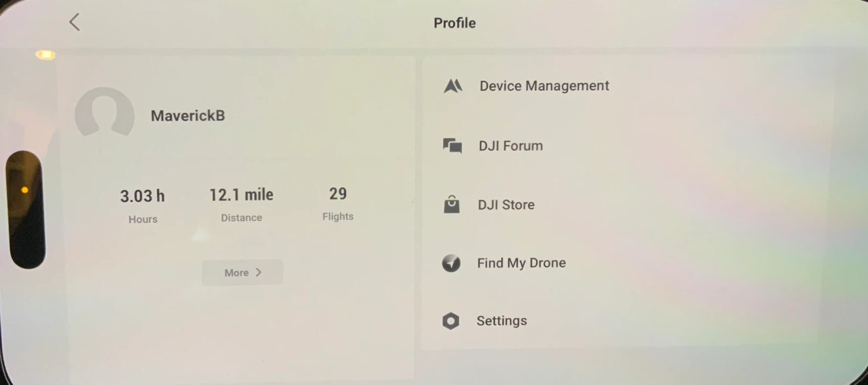Viewport: 868px width, 385px height.
Task: Select the MaverickB username
Action: click(x=188, y=116)
